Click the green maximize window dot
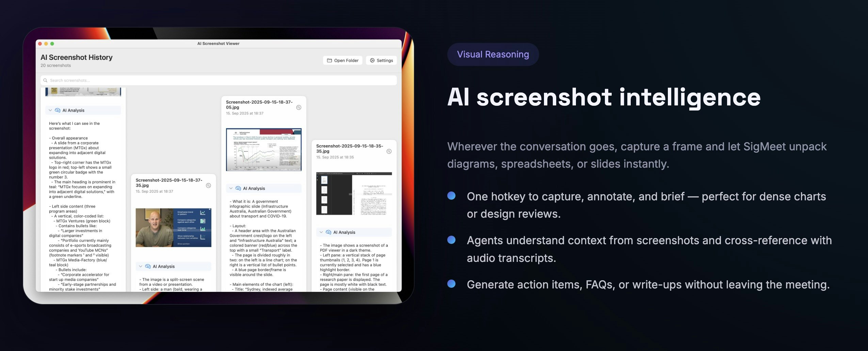The image size is (868, 351). click(52, 44)
